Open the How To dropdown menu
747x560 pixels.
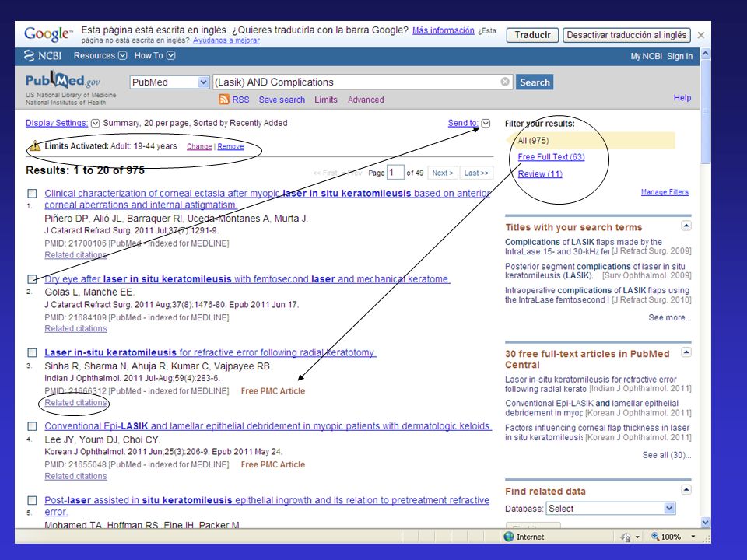click(154, 56)
